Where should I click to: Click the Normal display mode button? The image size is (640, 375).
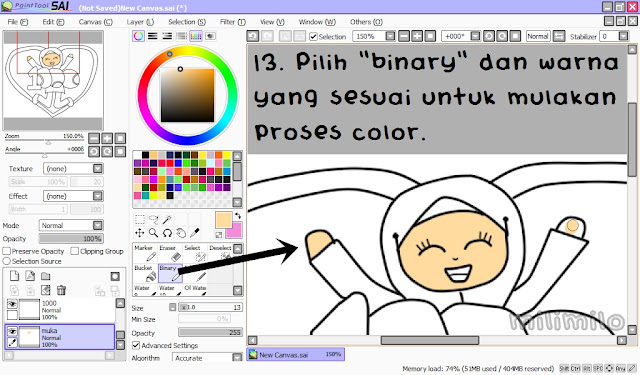(538, 36)
